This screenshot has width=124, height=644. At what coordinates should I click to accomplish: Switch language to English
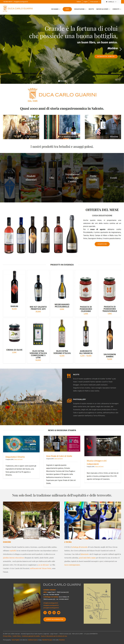pos(85,2)
